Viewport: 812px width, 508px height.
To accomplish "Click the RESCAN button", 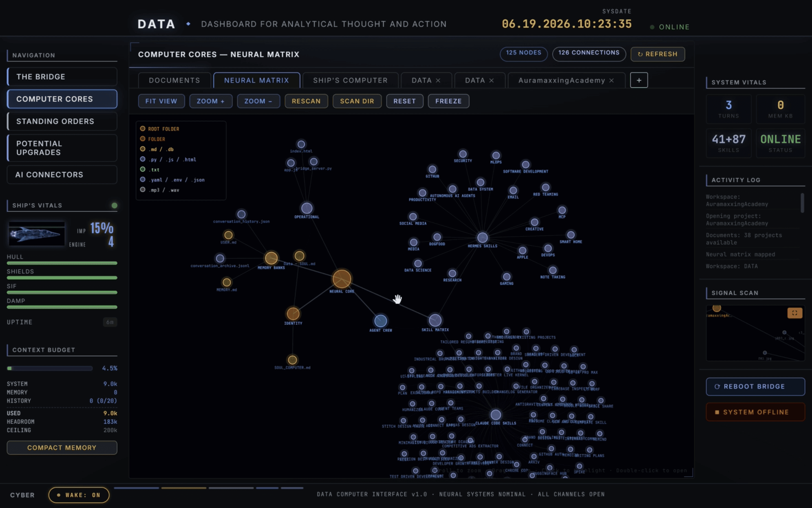I will click(306, 101).
